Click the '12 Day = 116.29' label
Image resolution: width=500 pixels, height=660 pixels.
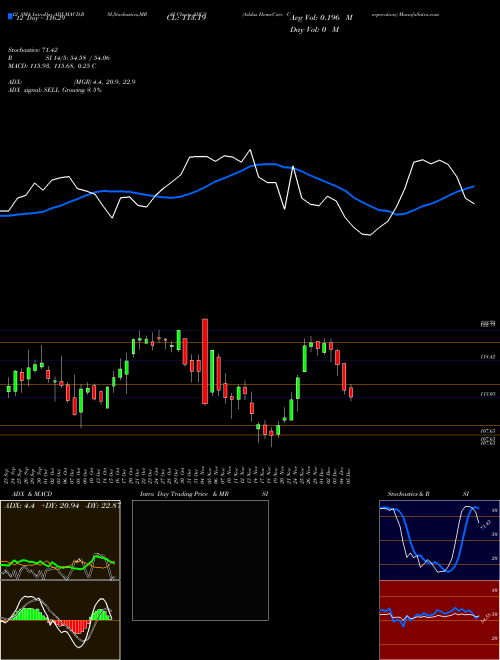(39, 19)
